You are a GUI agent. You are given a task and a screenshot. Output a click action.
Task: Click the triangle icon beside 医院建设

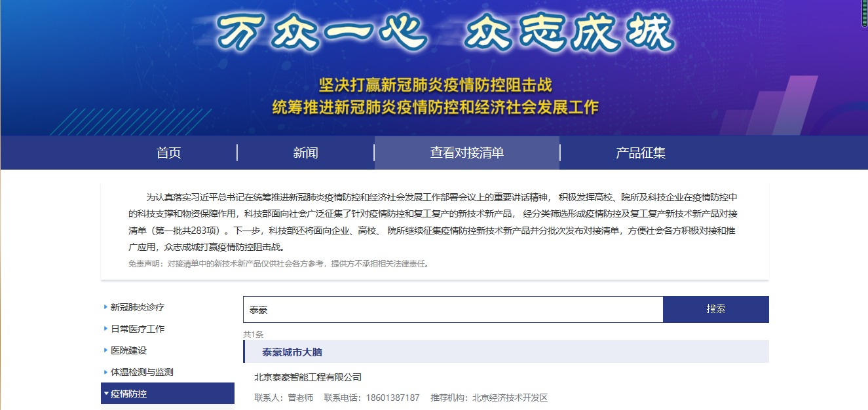(x=105, y=350)
